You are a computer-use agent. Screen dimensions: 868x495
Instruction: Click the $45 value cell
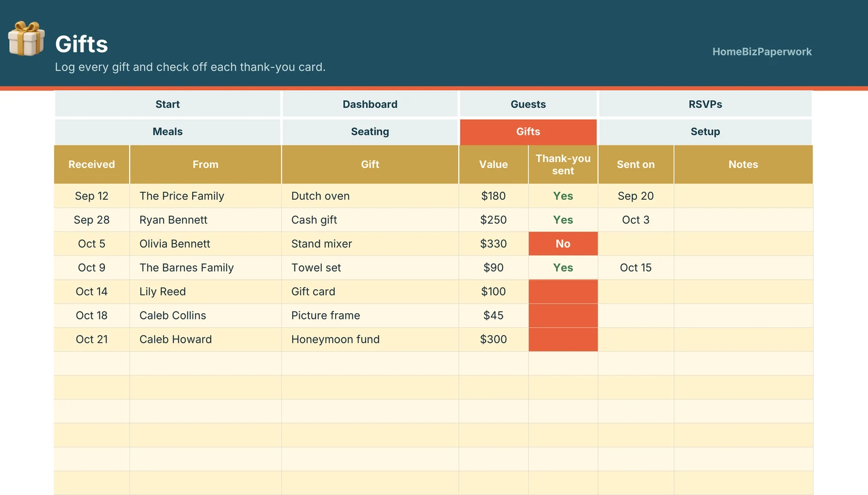coord(494,316)
